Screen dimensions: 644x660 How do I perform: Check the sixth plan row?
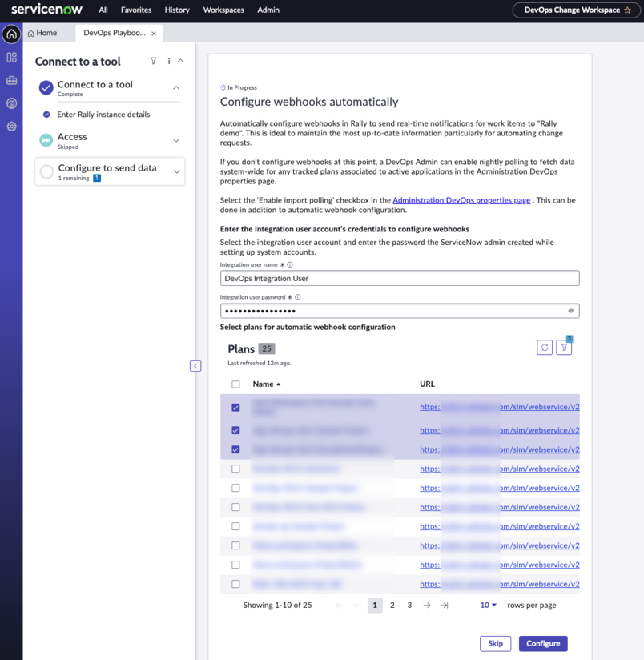pos(235,507)
